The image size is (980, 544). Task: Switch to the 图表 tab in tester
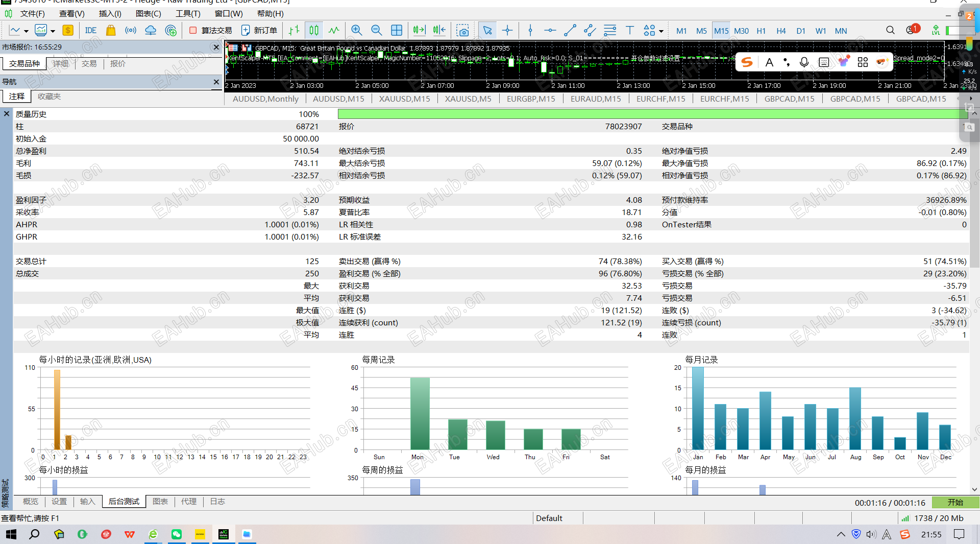coord(160,502)
